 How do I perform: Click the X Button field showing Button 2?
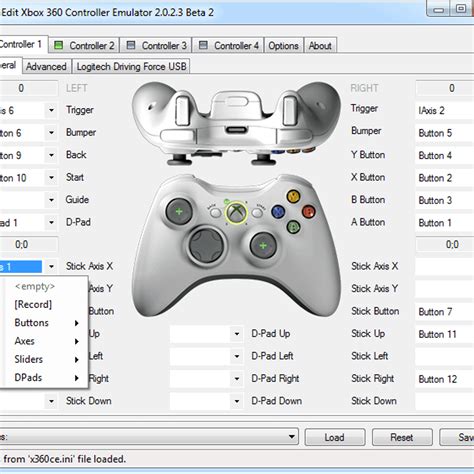point(445,178)
